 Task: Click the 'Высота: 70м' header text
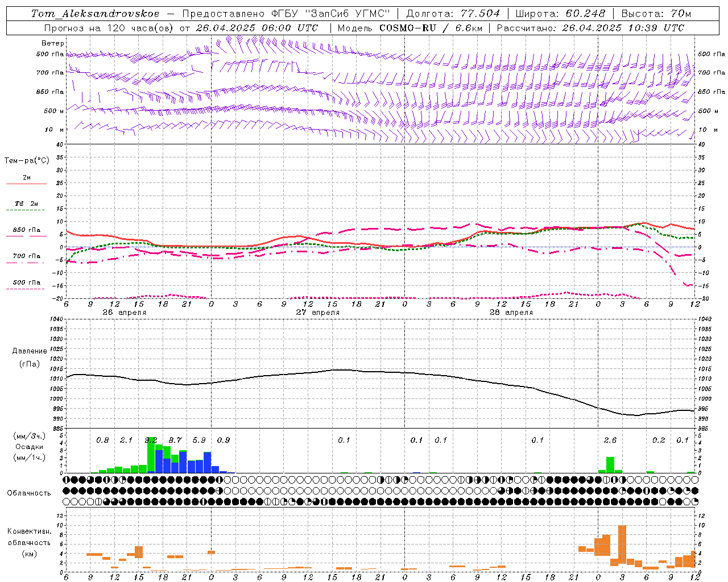tap(656, 14)
